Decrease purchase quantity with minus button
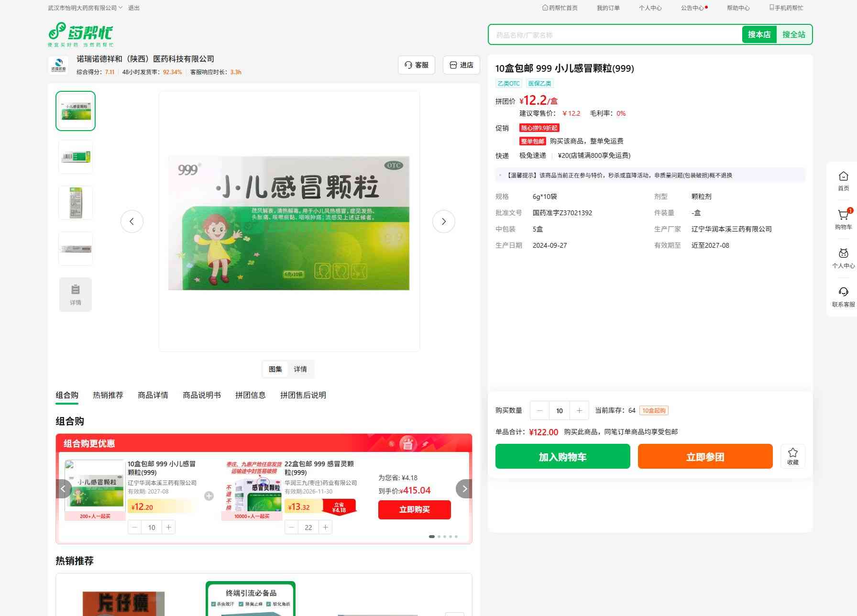The height and width of the screenshot is (616, 857). point(540,411)
